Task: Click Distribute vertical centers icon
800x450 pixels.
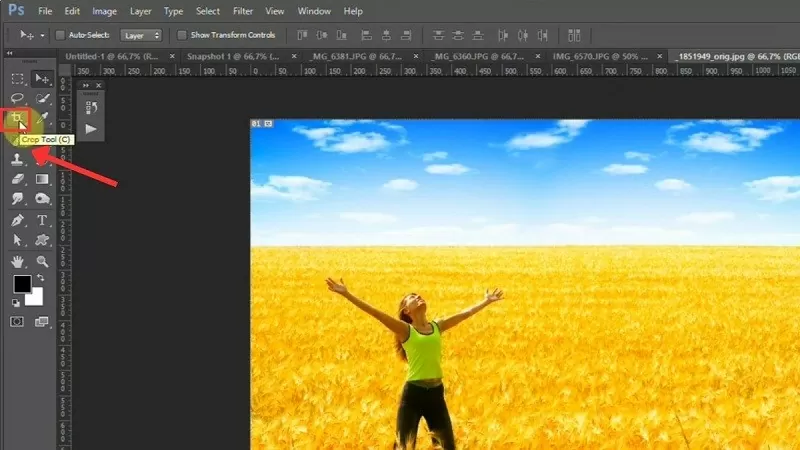Action: click(458, 35)
